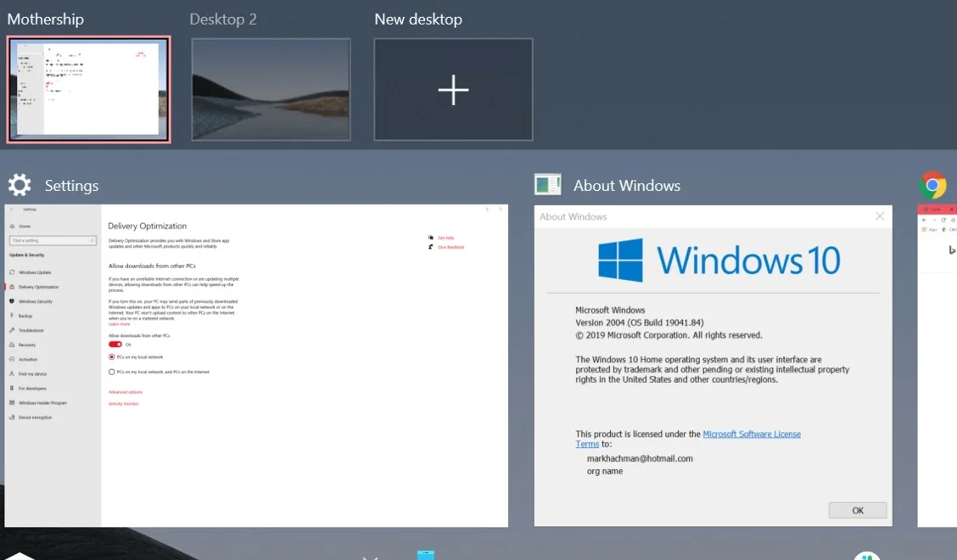Click markhachman@hotmail.com in About Windows
957x560 pixels.
[x=640, y=459]
